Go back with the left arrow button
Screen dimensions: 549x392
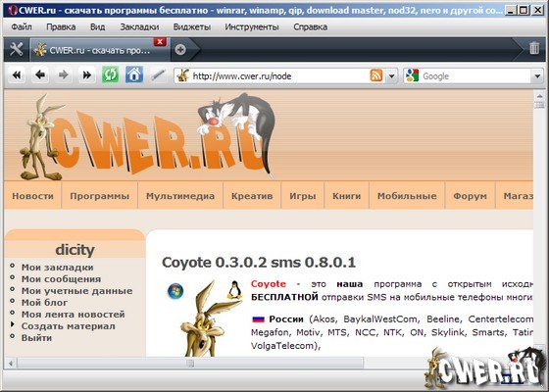tap(40, 74)
